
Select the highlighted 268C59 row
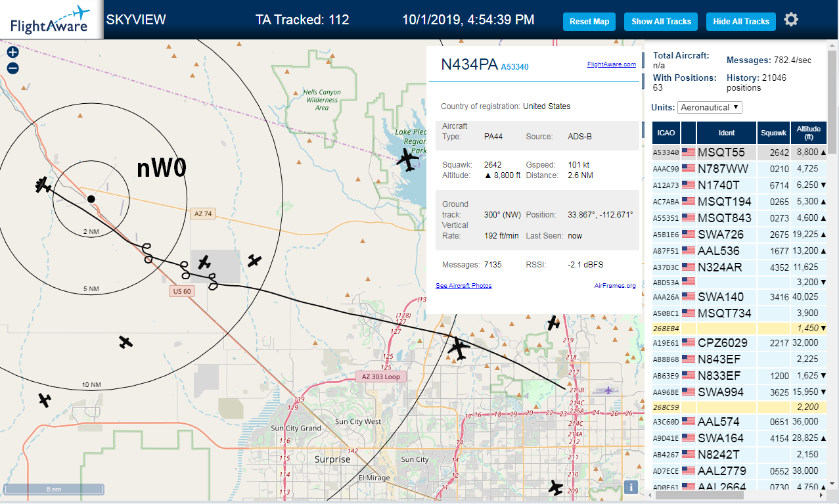[x=740, y=407]
